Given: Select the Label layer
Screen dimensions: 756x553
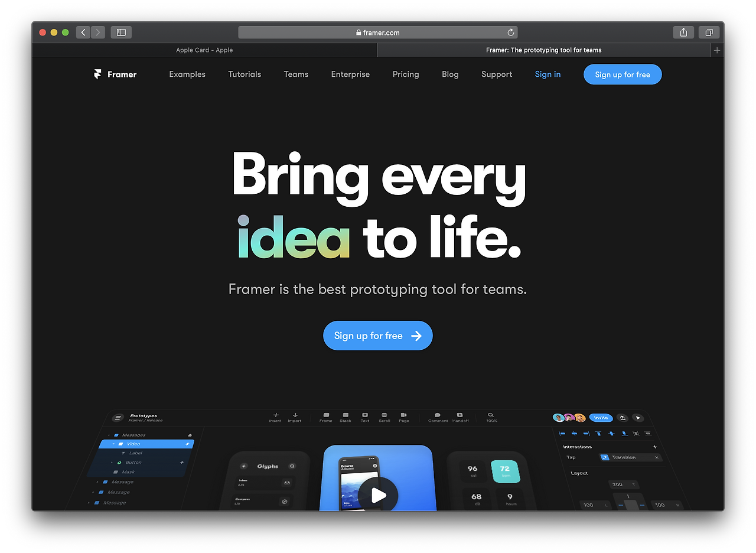Looking at the screenshot, I should coord(135,453).
